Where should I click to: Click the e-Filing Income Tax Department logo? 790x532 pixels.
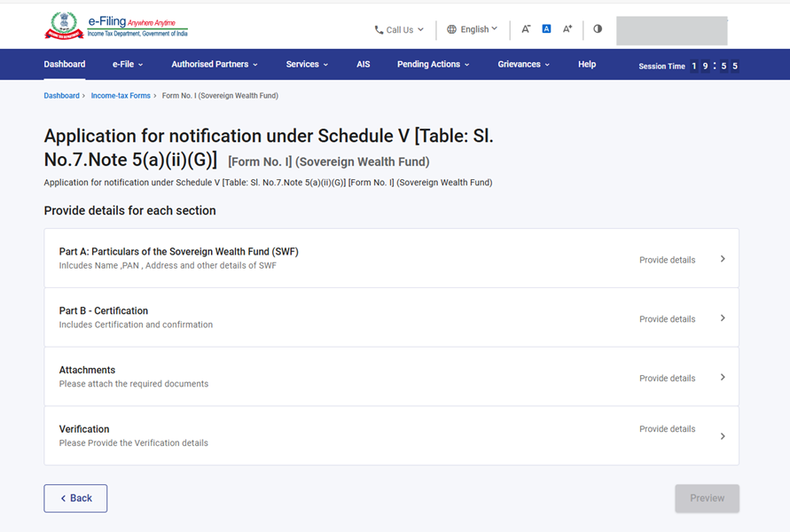point(115,27)
